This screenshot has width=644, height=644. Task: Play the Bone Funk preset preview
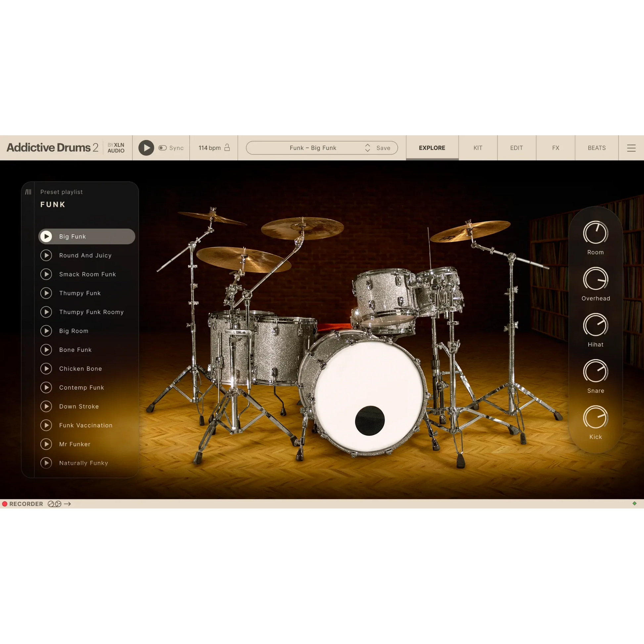[x=46, y=350]
